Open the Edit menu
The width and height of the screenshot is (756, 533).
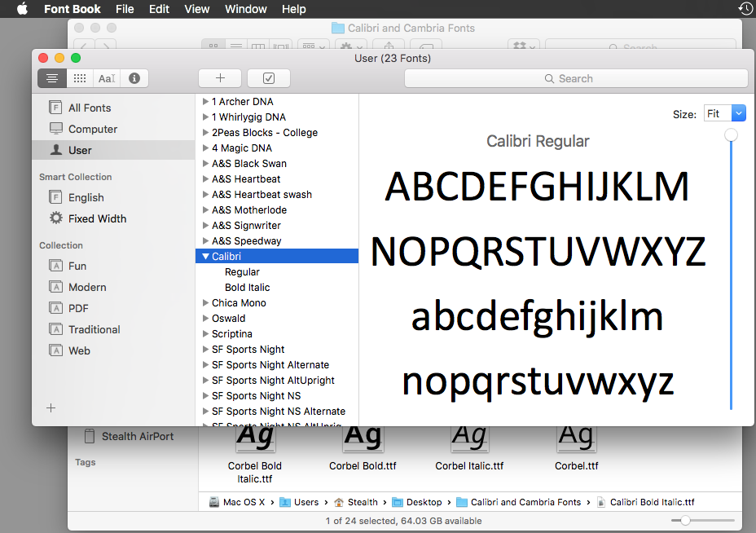[x=158, y=9]
